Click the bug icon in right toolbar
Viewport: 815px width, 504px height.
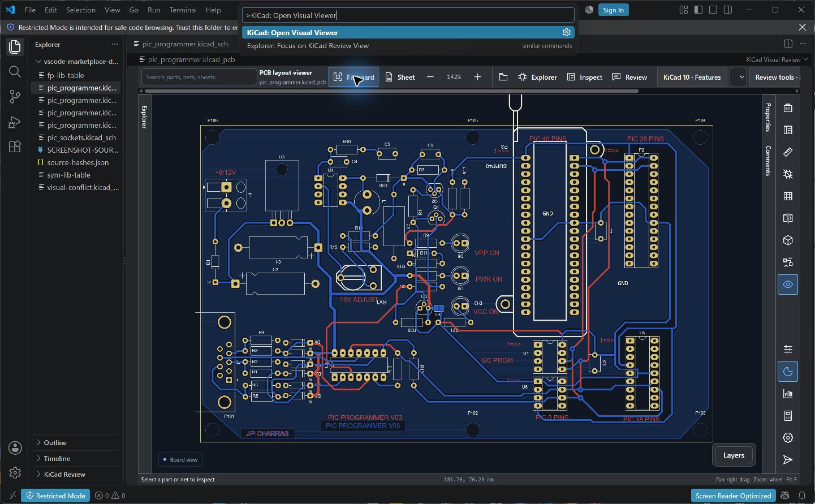788,174
